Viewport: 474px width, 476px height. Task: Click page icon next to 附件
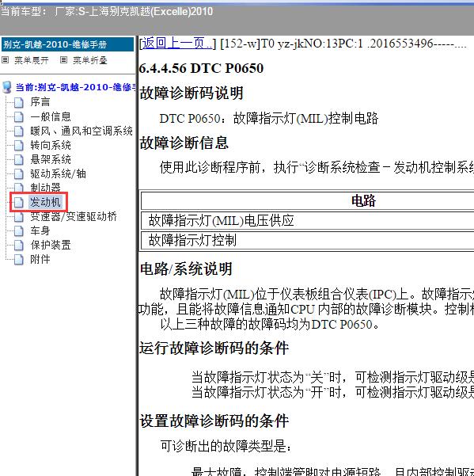[x=19, y=260]
